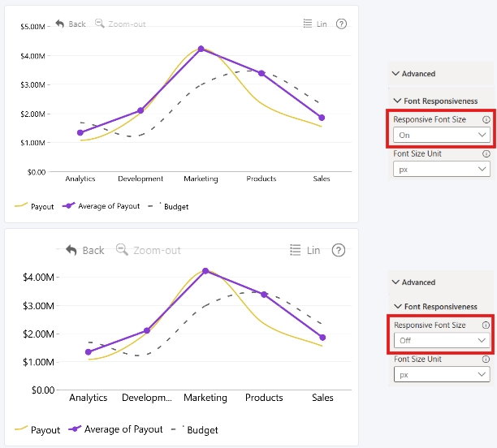Open help question mark in top chart
The width and height of the screenshot is (497, 448).
pyautogui.click(x=341, y=24)
